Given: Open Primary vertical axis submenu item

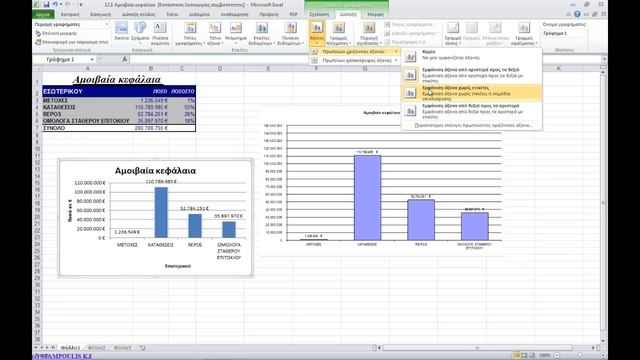Looking at the screenshot, I should tap(354, 60).
